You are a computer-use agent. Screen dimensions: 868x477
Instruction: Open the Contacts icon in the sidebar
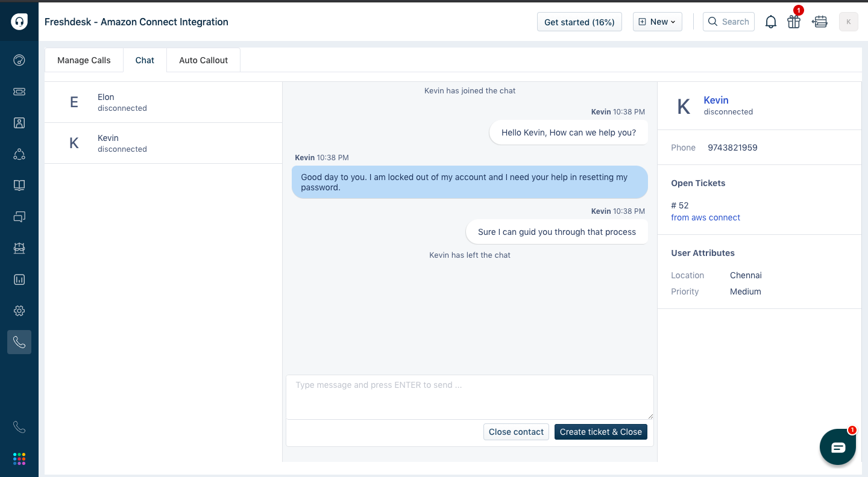[x=19, y=123]
